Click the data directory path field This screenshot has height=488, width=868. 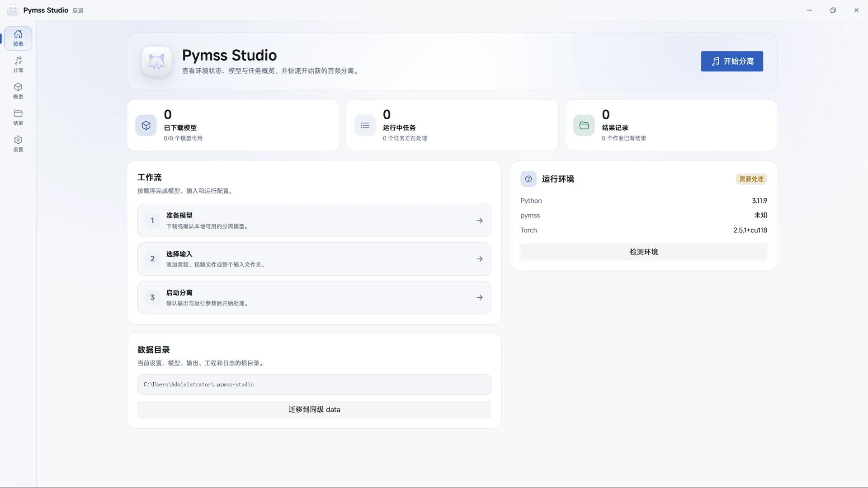(314, 385)
